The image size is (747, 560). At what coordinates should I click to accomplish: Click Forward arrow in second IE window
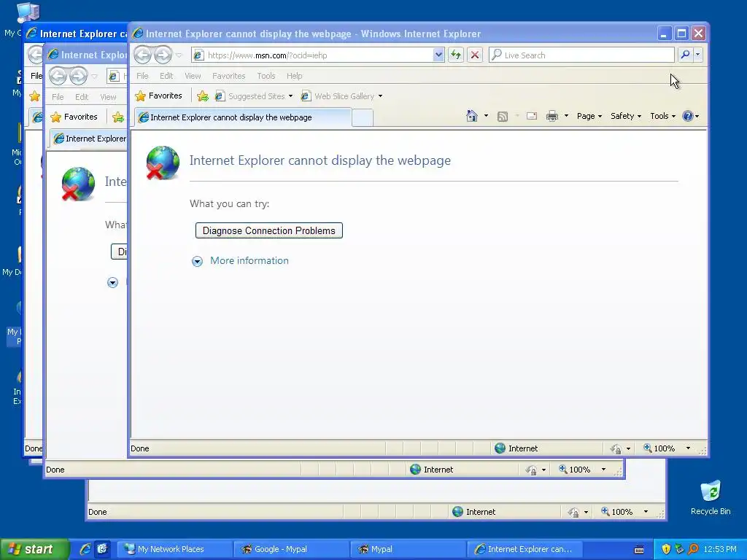pyautogui.click(x=79, y=76)
